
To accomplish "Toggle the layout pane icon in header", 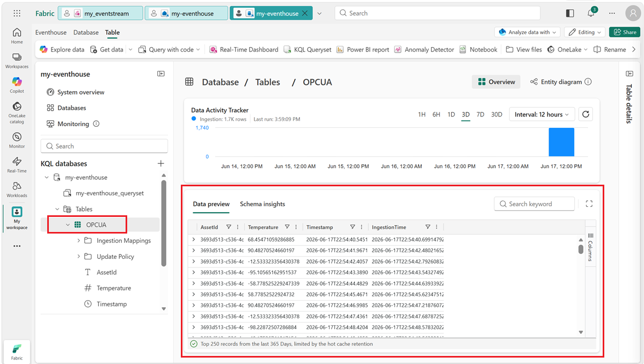I will coord(570,13).
